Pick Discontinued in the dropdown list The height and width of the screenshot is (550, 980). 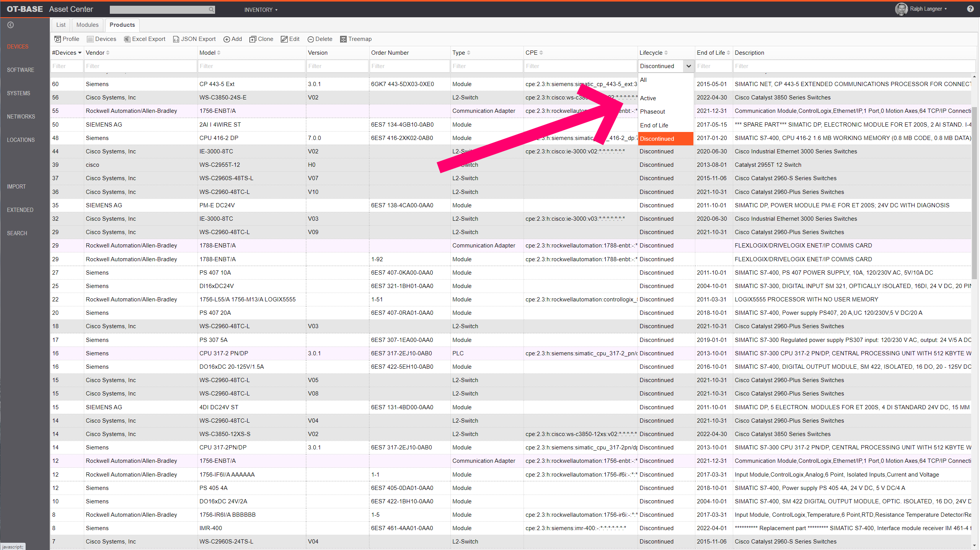coord(665,139)
